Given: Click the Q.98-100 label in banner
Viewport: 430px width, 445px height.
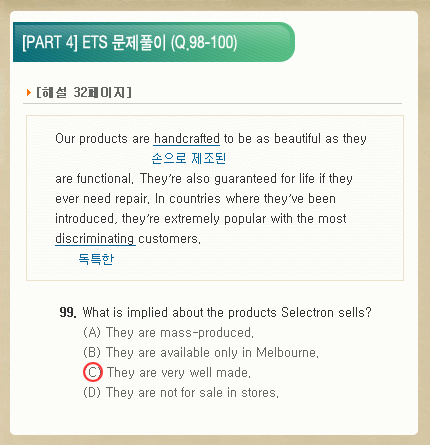Looking at the screenshot, I should (204, 43).
